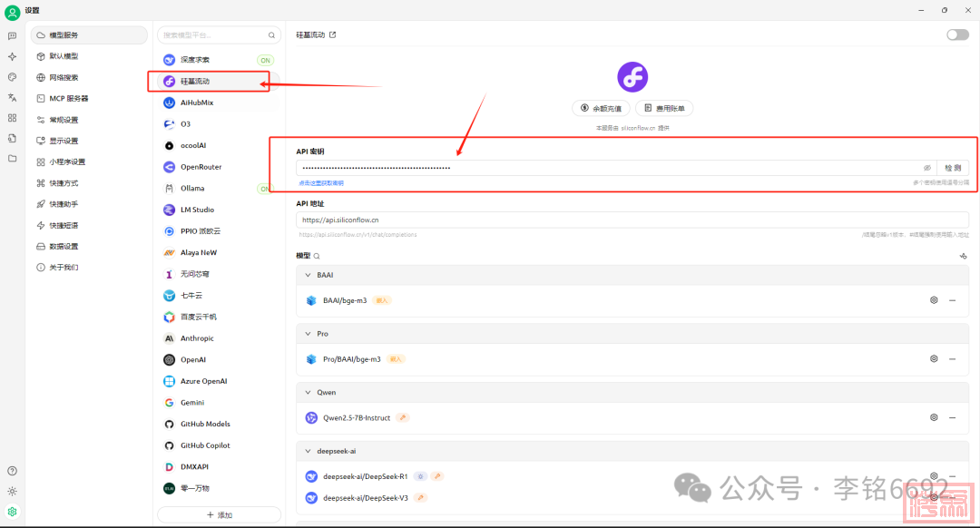The height and width of the screenshot is (528, 980).
Task: Click the 点击这里获取密钥 link
Action: tap(321, 183)
